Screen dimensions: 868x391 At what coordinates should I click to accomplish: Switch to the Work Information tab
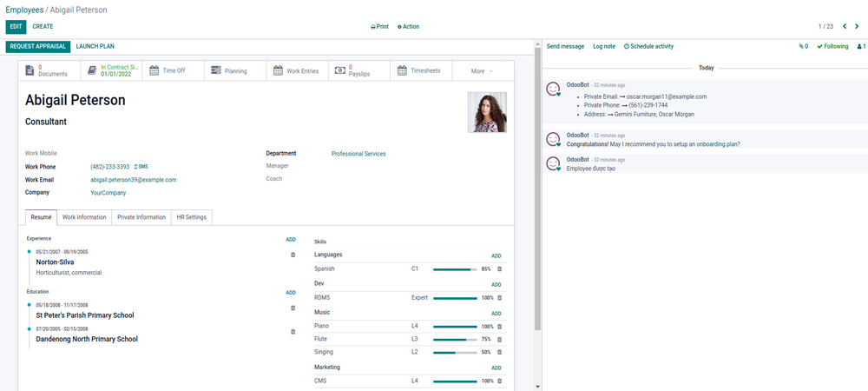pos(84,217)
